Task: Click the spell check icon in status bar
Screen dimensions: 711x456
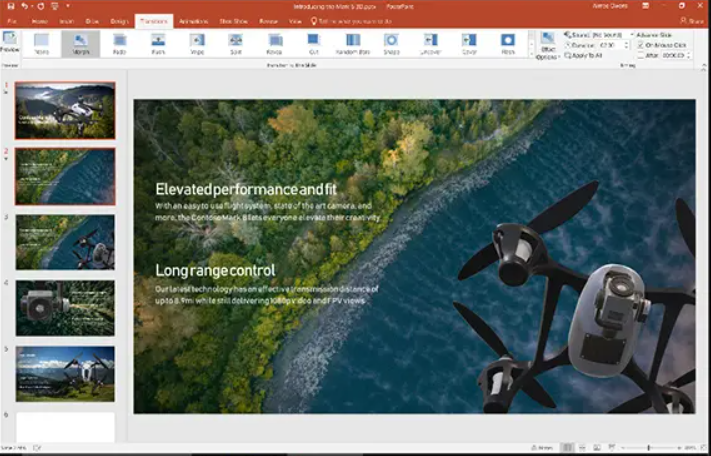Action: coord(37,448)
